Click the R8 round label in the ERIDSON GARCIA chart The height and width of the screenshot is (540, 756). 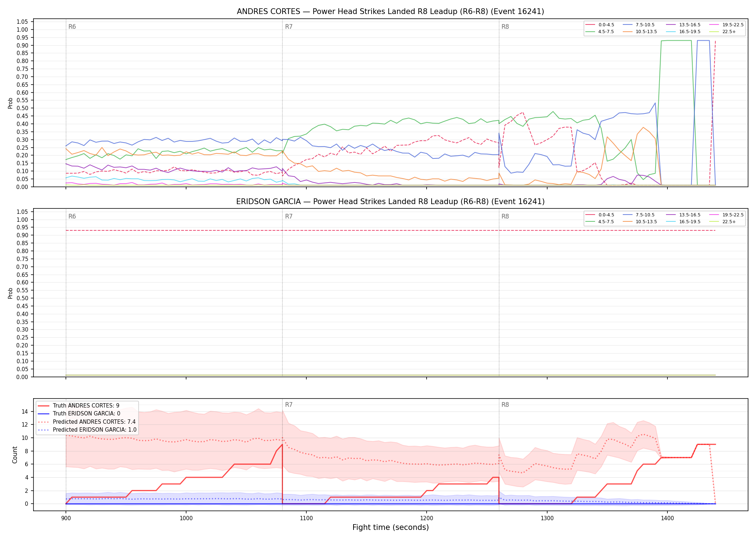click(x=505, y=216)
